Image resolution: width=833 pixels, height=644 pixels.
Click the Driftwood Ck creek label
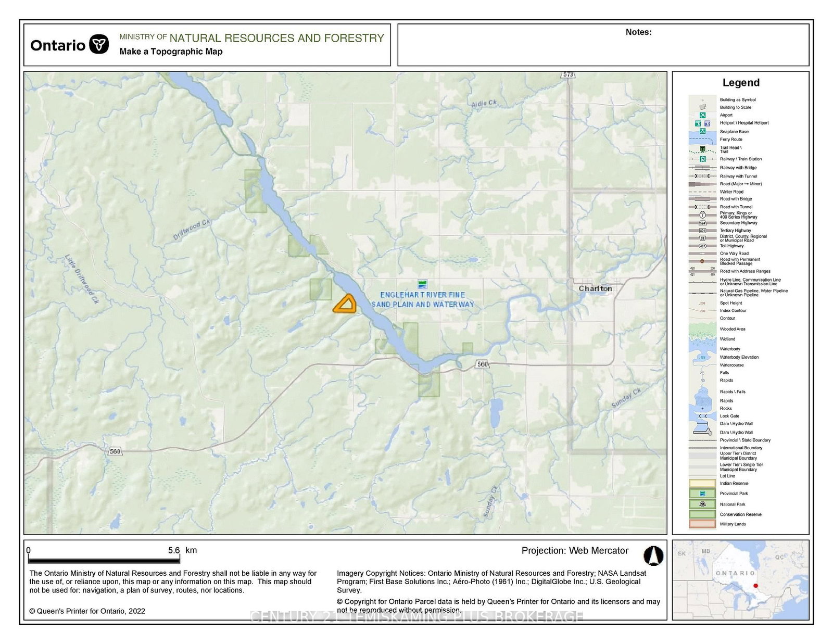pyautogui.click(x=191, y=230)
